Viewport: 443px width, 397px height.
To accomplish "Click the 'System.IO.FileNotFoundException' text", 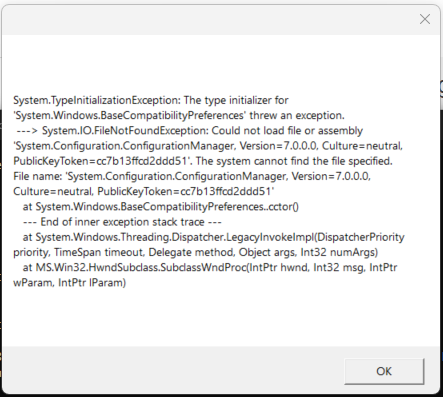I will tap(125, 131).
